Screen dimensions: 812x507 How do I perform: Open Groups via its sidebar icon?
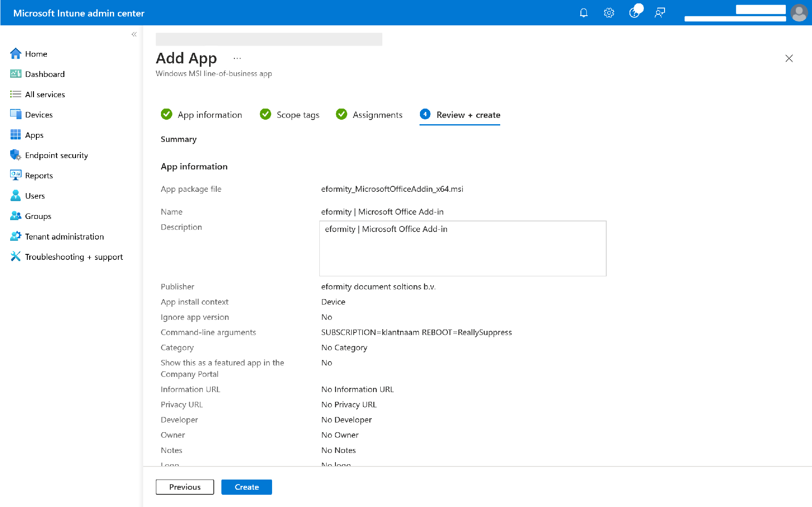click(15, 215)
